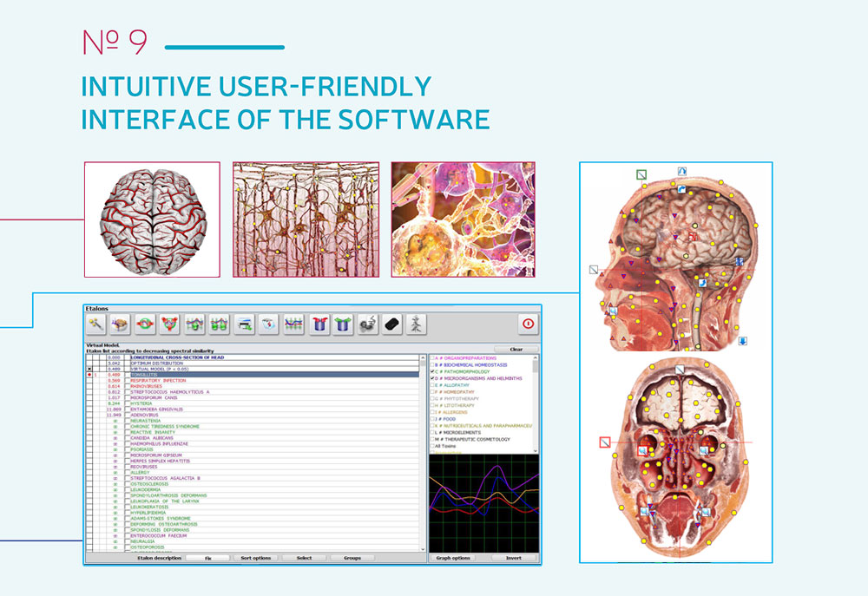Click the blue marker icon at the back of the brain
868x596 pixels.
coord(740,262)
